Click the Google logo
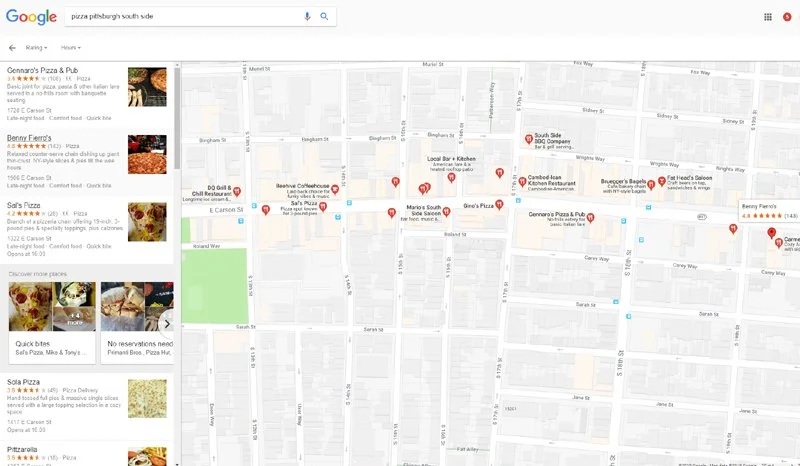This screenshot has height=466, width=800. pos(31,16)
